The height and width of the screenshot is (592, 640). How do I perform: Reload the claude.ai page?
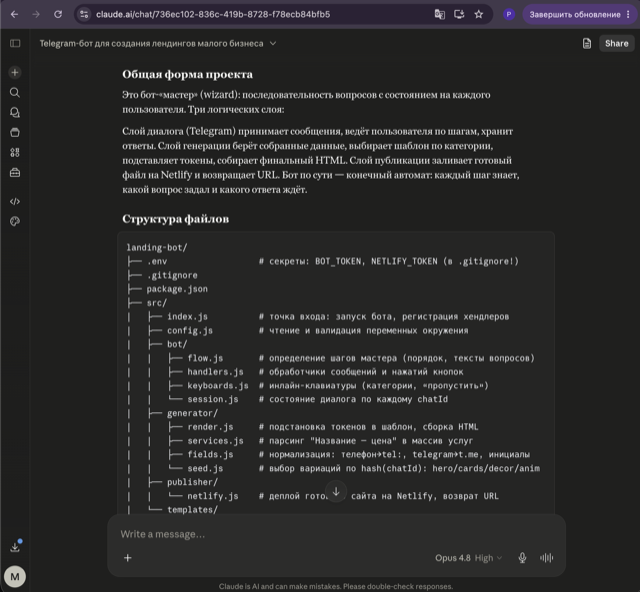pos(58,14)
